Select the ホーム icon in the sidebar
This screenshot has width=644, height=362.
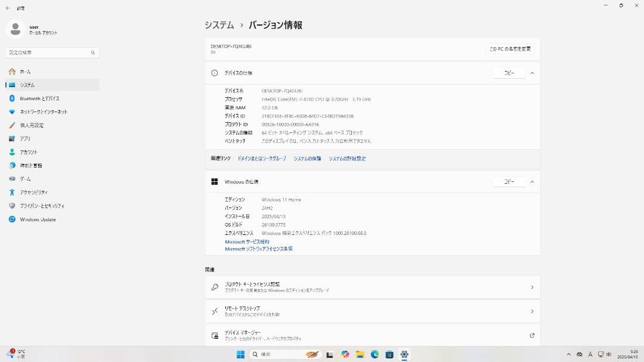click(x=13, y=71)
